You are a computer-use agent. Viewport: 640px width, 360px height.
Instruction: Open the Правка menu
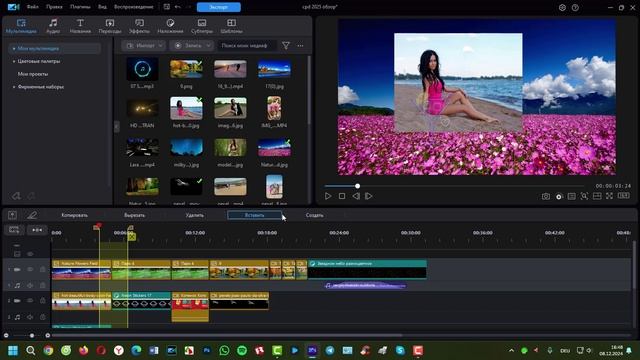pyautogui.click(x=54, y=7)
